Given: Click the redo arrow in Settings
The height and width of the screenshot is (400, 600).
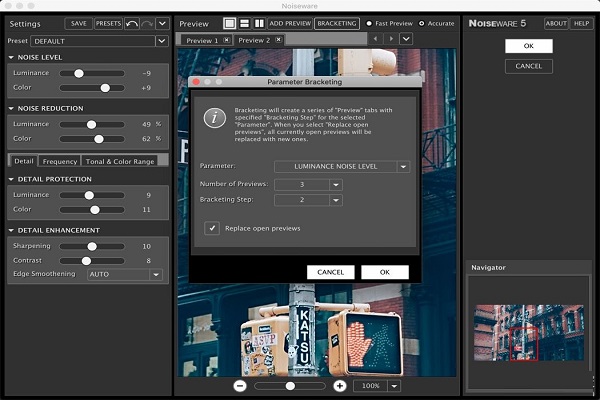Looking at the screenshot, I should pos(147,24).
